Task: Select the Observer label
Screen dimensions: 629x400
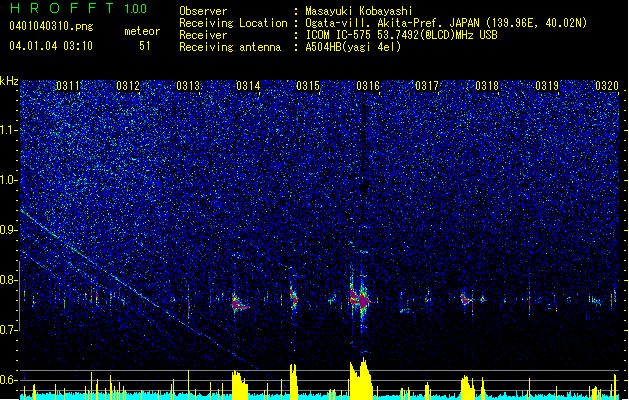Action: (203, 11)
